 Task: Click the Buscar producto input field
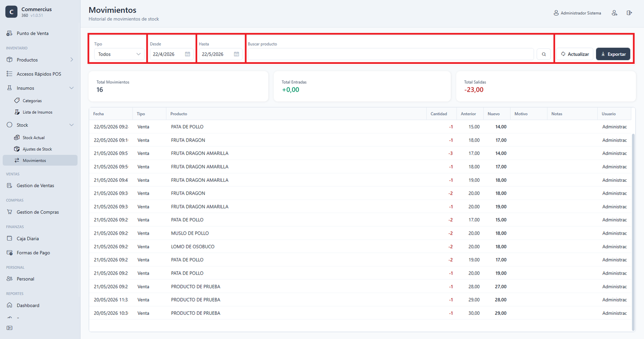pyautogui.click(x=391, y=54)
